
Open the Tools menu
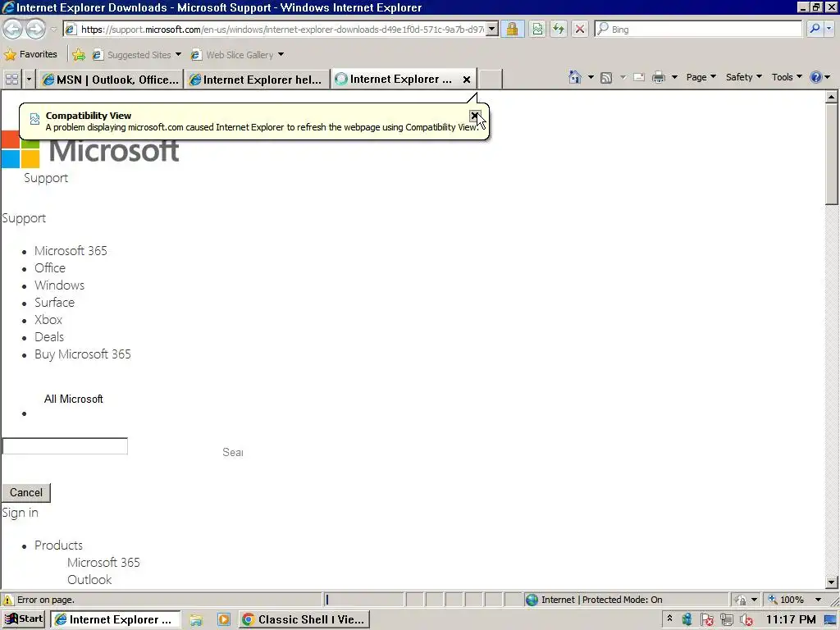[x=787, y=77]
